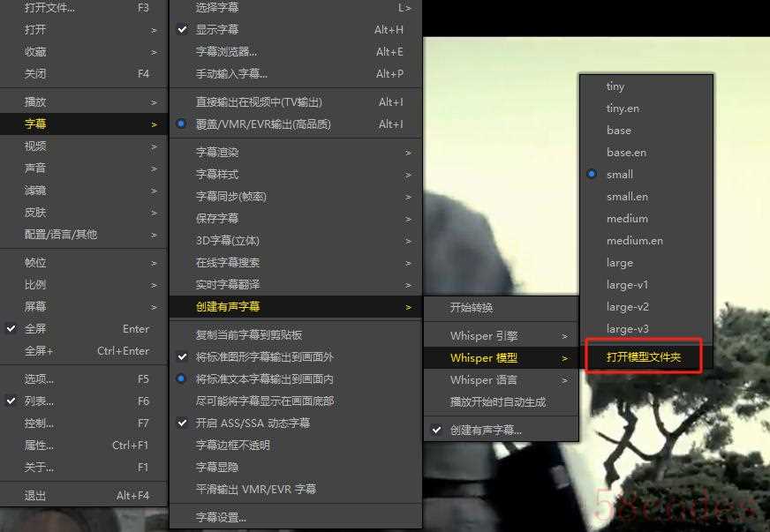Viewport: 770px width, 532px height.
Task: Open 3D字幕(立体) submenu
Action: point(295,241)
